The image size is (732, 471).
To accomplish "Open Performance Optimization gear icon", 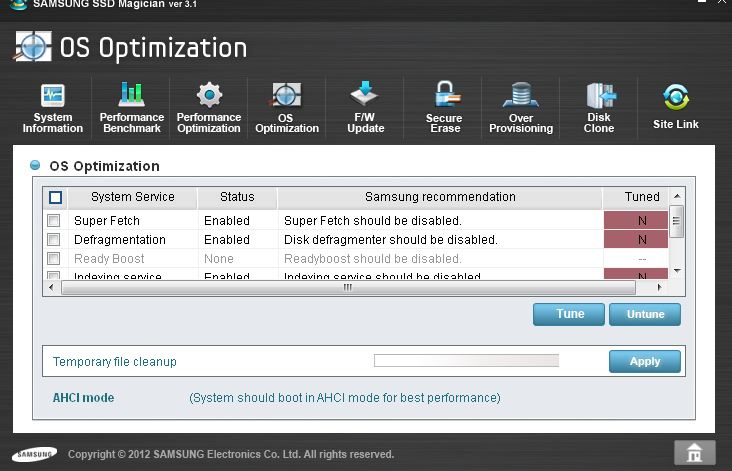I will point(209,95).
